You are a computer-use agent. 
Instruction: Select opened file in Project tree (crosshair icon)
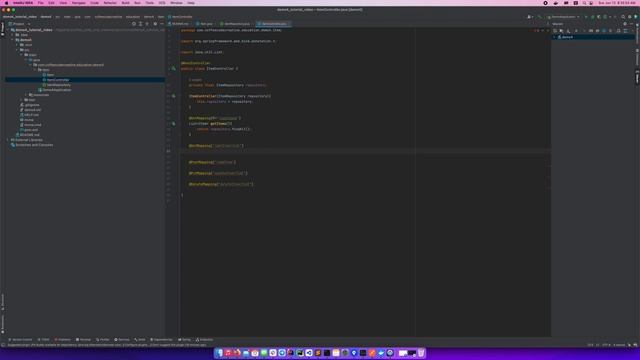[134, 24]
